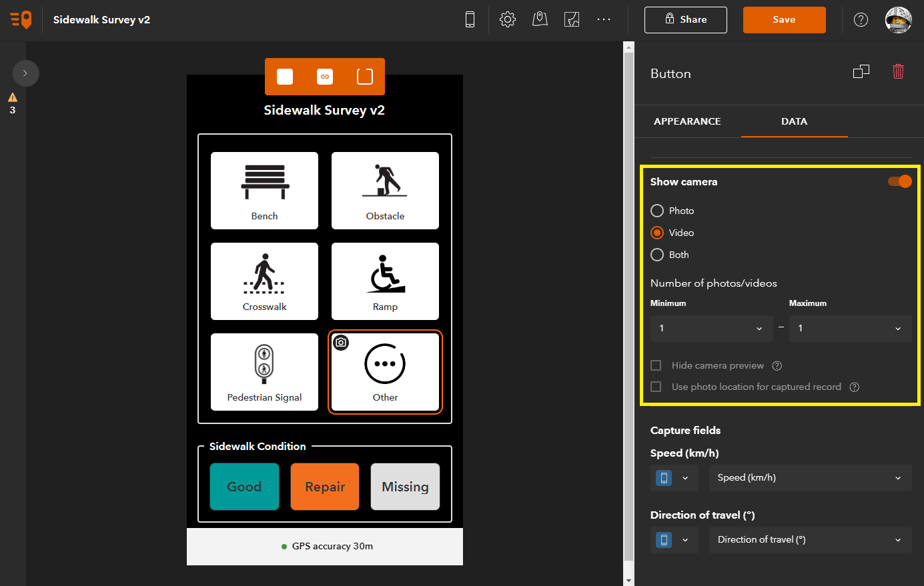
Task: Expand the collapsed left sidebar panel
Action: [x=26, y=73]
